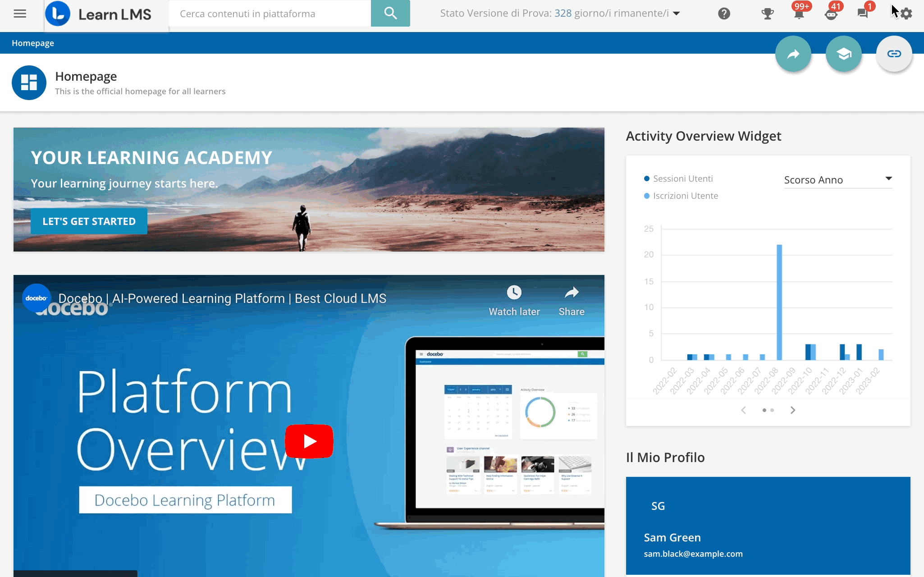
Task: Click the graduation cap floating button
Action: (x=844, y=54)
